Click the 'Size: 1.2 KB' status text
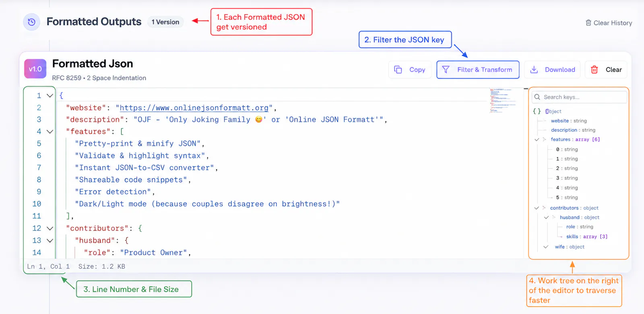 tap(101, 266)
